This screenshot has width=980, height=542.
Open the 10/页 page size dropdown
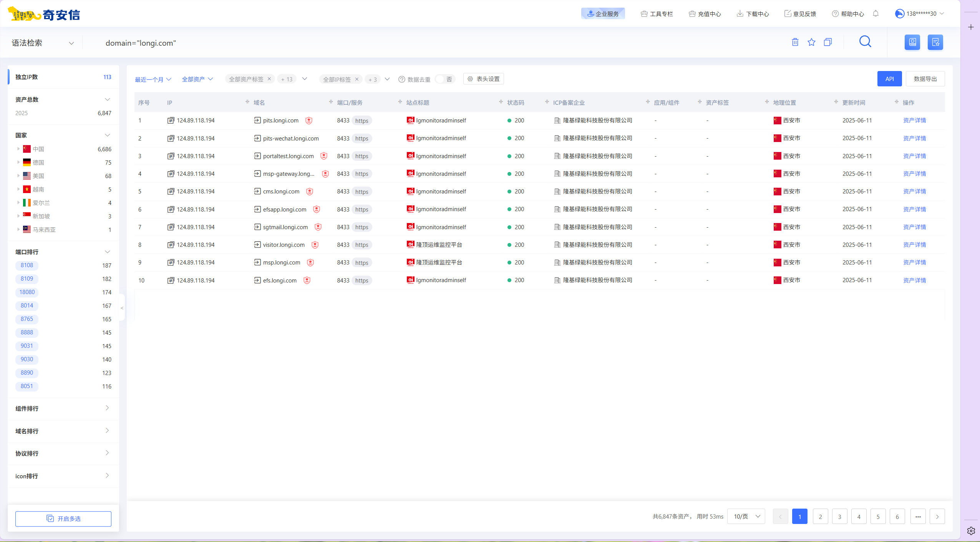(746, 516)
